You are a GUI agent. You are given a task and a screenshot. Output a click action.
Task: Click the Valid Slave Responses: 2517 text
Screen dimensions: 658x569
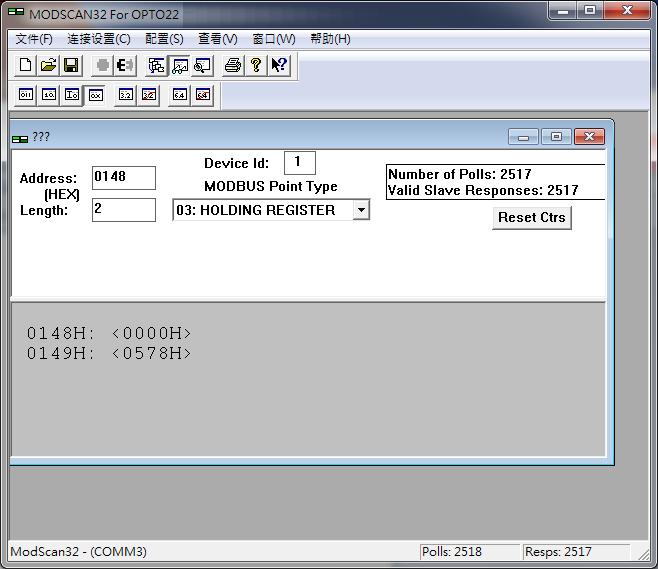483,191
